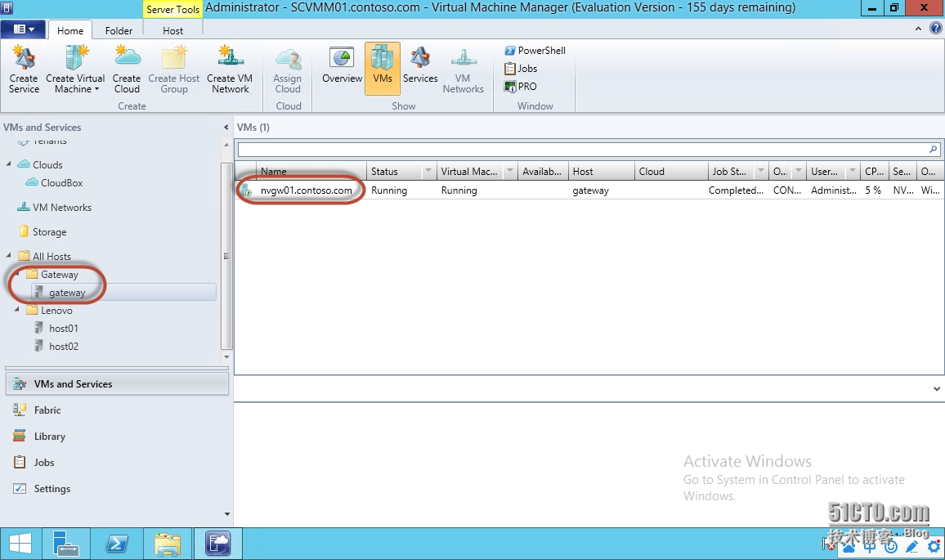This screenshot has width=945, height=560.
Task: Collapse the ribbon with the chevron
Action: 918,29
